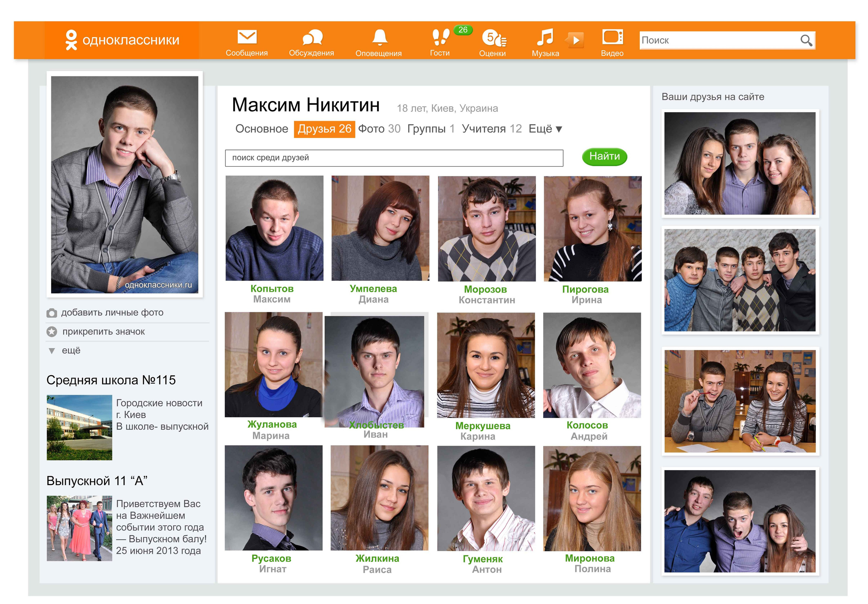Click the search magnifier icon
This screenshot has height=604, width=868.
tap(806, 40)
